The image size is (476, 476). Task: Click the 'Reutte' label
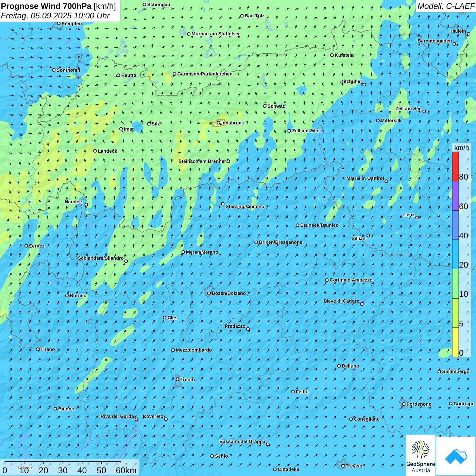[129, 75]
